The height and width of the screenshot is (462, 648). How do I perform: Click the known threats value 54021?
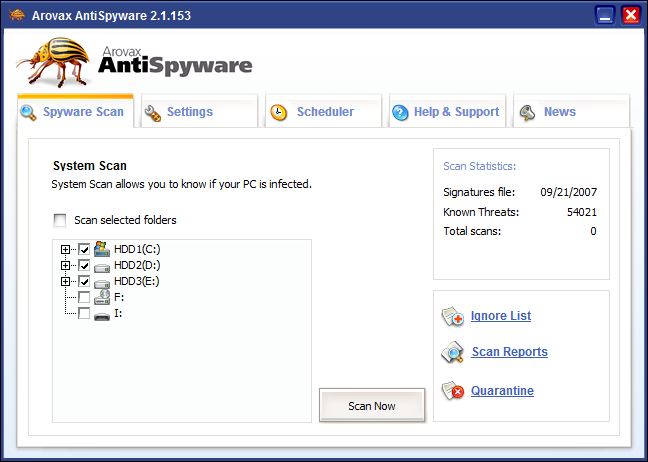coord(582,212)
